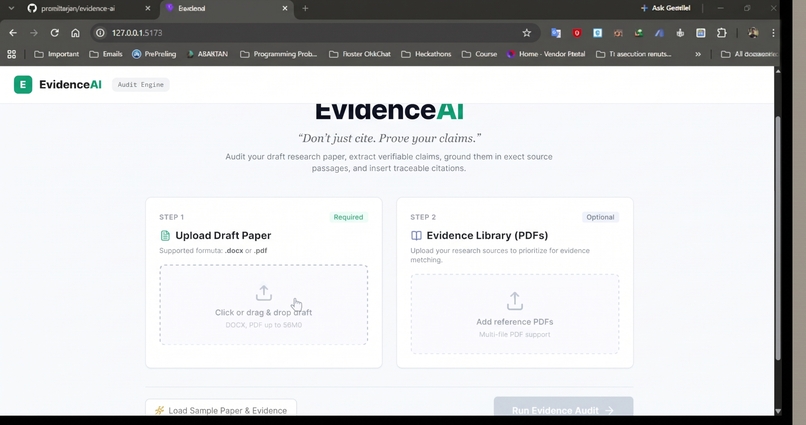Click the Audit Engine badge
806x425 pixels.
tap(140, 85)
